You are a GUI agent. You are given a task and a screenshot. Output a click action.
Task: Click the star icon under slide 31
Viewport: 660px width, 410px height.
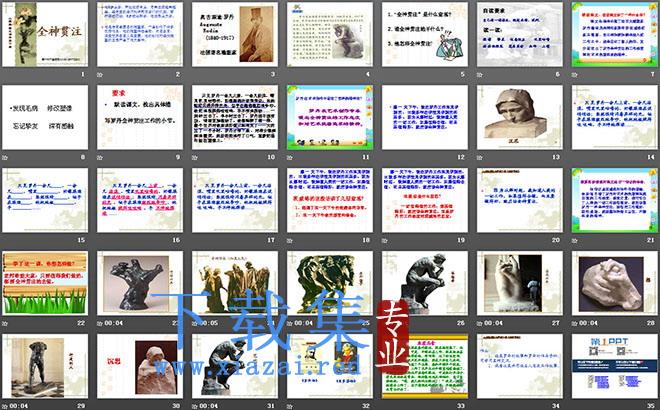(x=195, y=406)
